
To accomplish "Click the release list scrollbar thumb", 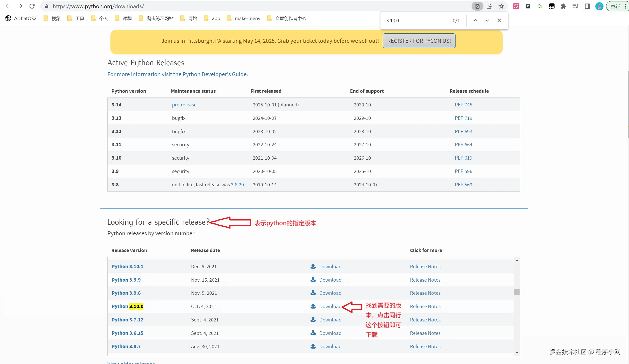I will click(517, 292).
